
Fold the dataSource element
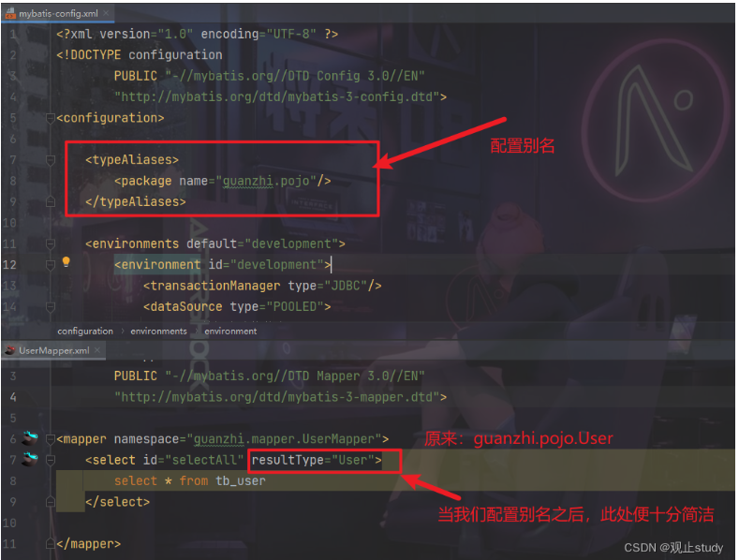(x=51, y=307)
